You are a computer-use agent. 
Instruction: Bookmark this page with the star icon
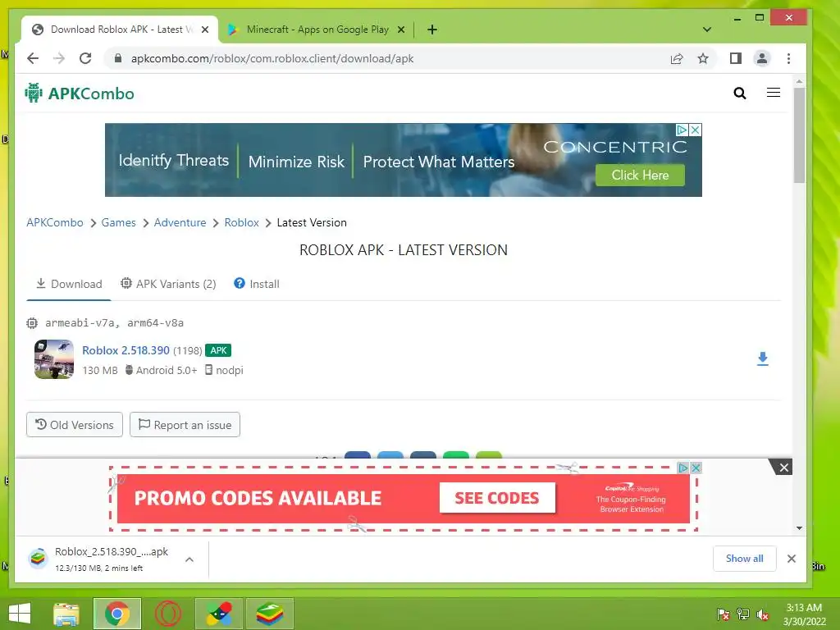tap(703, 58)
